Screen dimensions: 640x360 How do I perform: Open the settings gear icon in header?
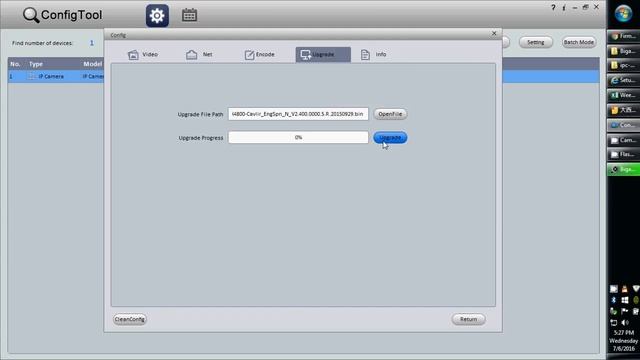(157, 16)
